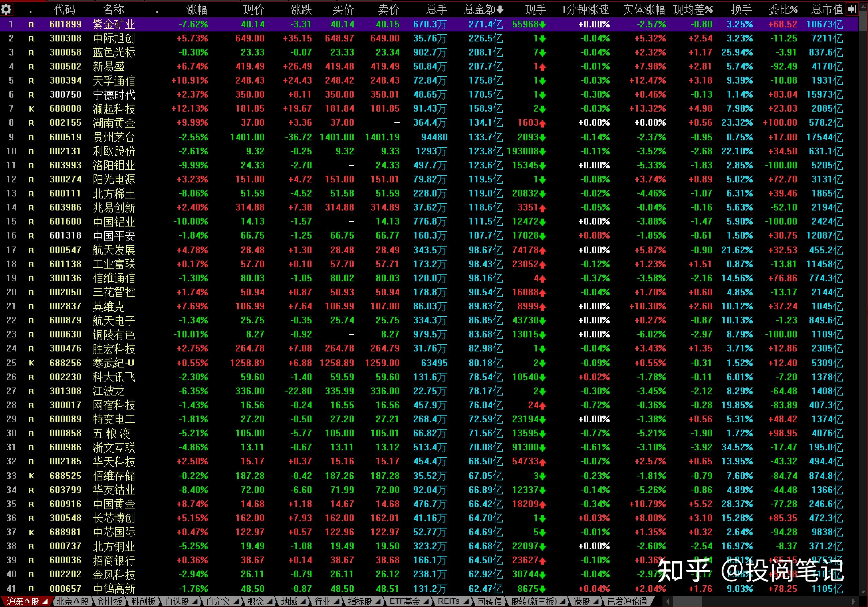Screen dimensions: 868x607
Task: Select stock 阳光电源 in the list
Action: point(114,179)
